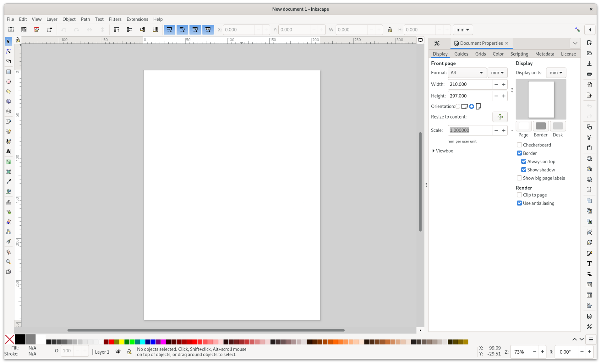Switch to the Grids tab

pyautogui.click(x=480, y=54)
